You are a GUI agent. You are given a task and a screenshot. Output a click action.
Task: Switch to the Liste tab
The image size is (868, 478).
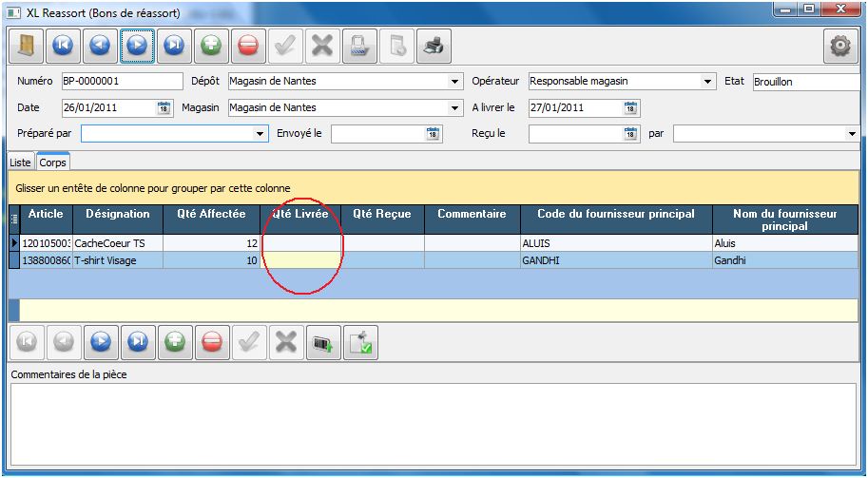click(20, 163)
